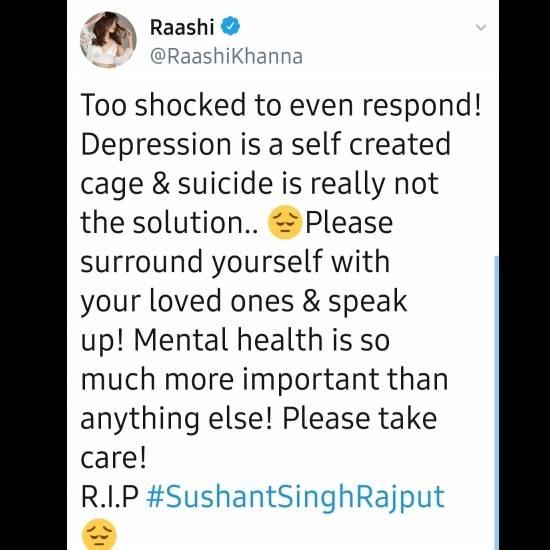Screen dimensions: 550x550
Task: Open the @RaashiKhanna handle link
Action: (226, 56)
